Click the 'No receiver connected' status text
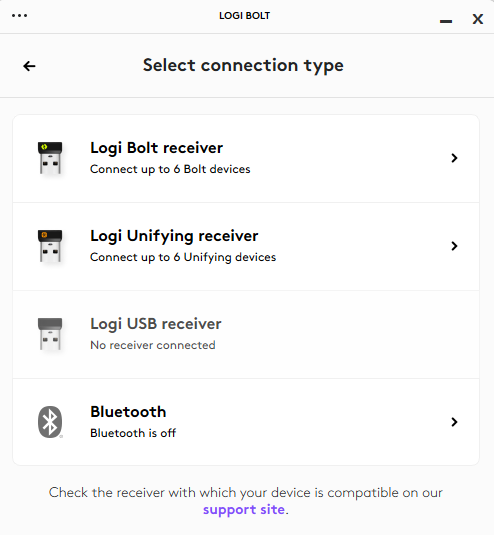Screen dimensions: 494x535 click(153, 345)
